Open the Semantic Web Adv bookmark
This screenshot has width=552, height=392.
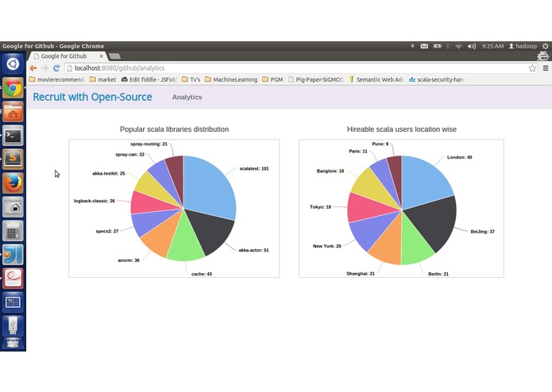376,79
